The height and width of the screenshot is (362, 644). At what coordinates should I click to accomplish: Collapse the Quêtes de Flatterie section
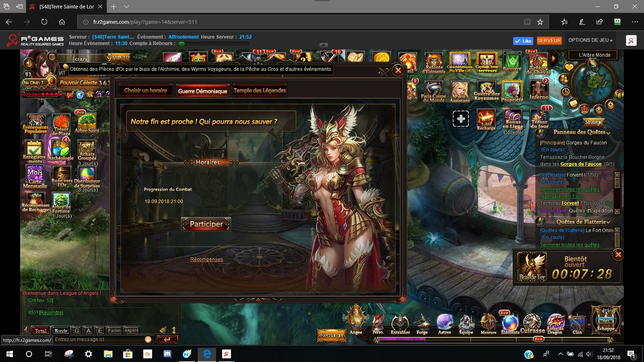pos(608,222)
